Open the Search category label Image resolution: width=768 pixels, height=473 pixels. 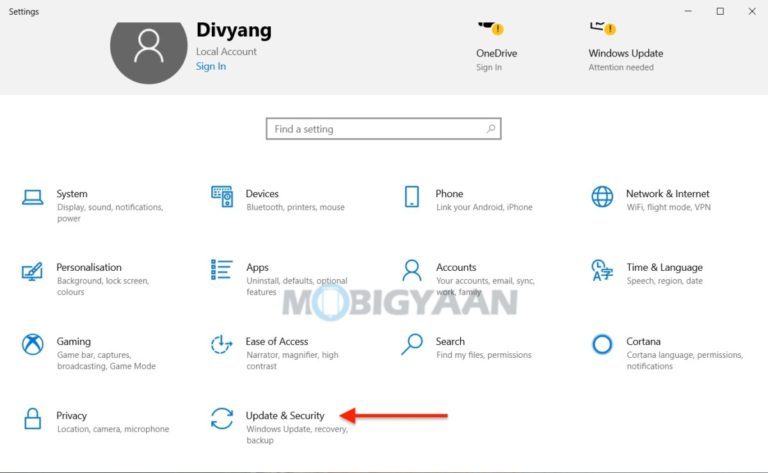point(450,341)
